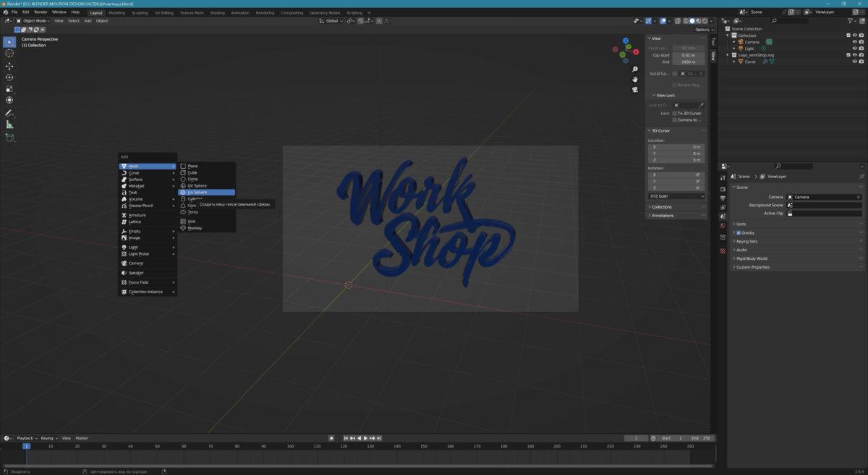
Task: Switch to the Shading workspace tab
Action: [217, 12]
